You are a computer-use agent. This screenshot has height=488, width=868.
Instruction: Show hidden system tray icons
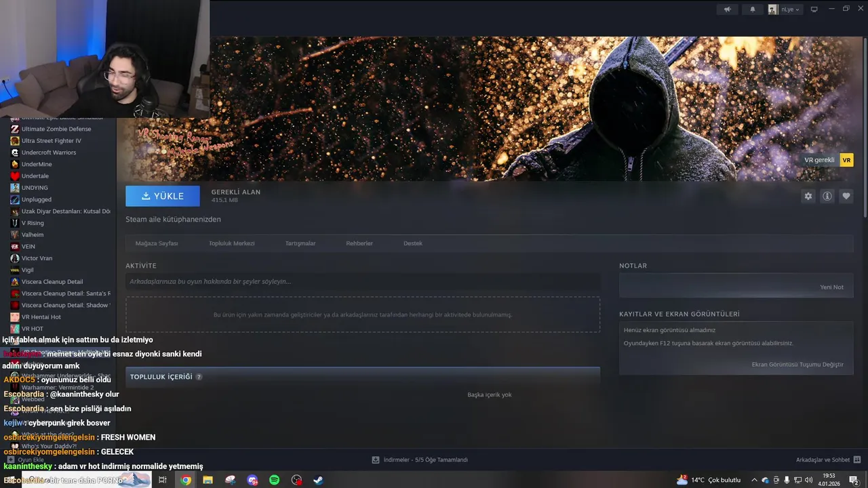point(754,480)
